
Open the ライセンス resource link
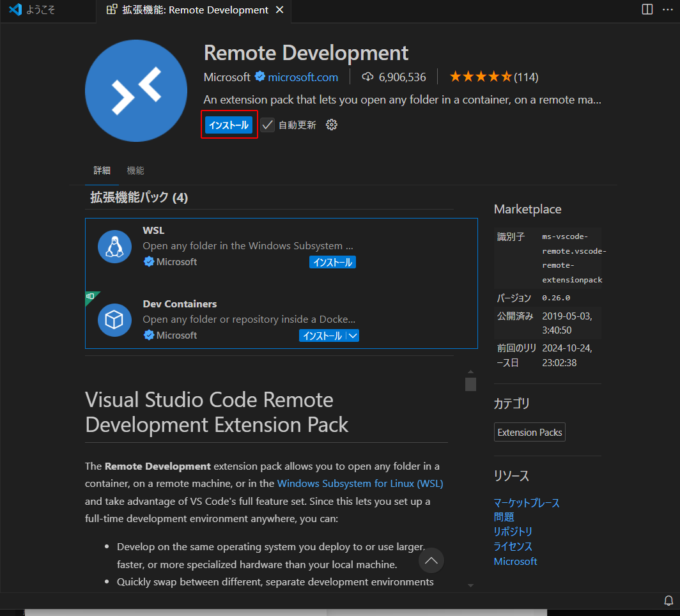513,546
